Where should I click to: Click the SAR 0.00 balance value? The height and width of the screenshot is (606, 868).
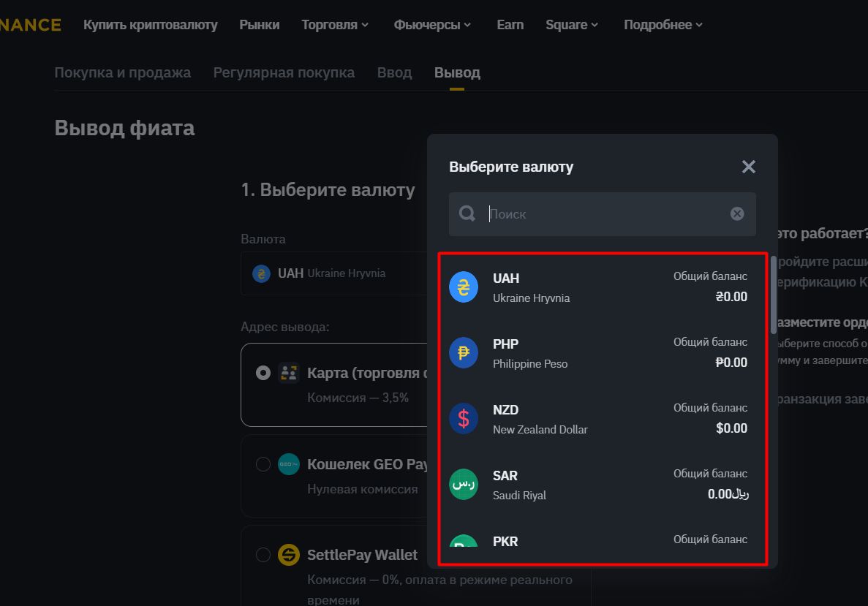[728, 494]
